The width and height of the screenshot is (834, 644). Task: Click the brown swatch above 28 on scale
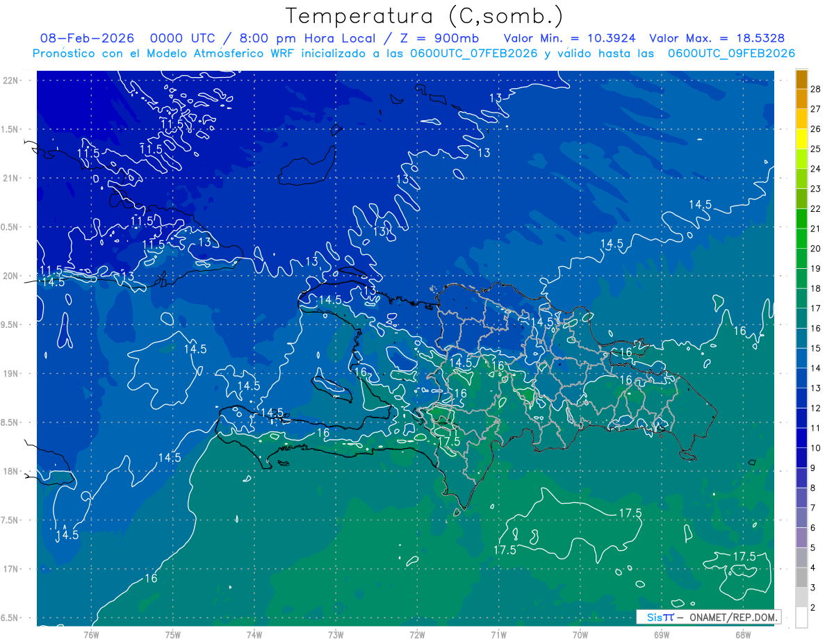pos(801,79)
